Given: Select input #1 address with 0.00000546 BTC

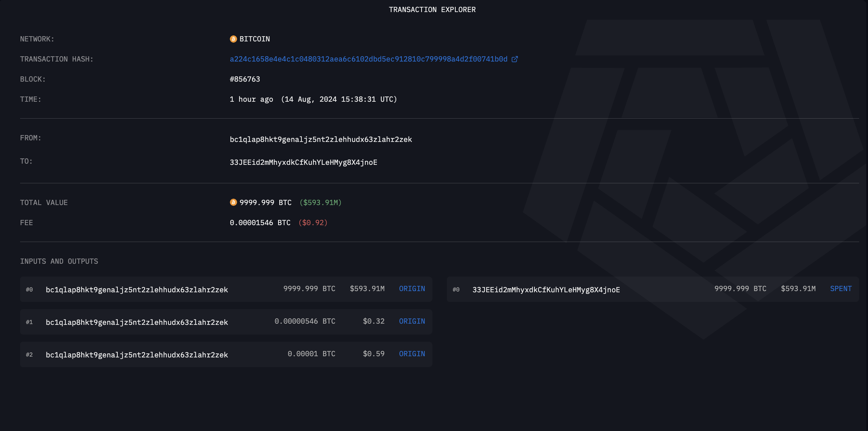Looking at the screenshot, I should [137, 322].
